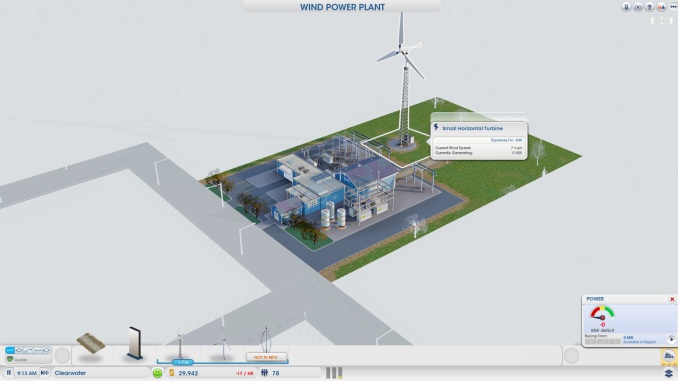Click the 0 MW Available in Region text
This screenshot has width=678, height=381.
[639, 339]
